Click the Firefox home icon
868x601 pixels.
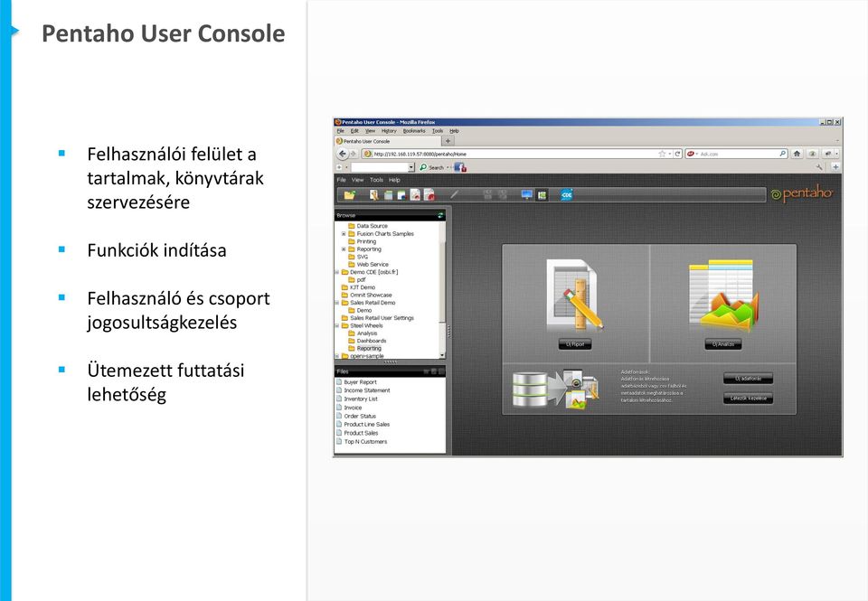tap(797, 154)
